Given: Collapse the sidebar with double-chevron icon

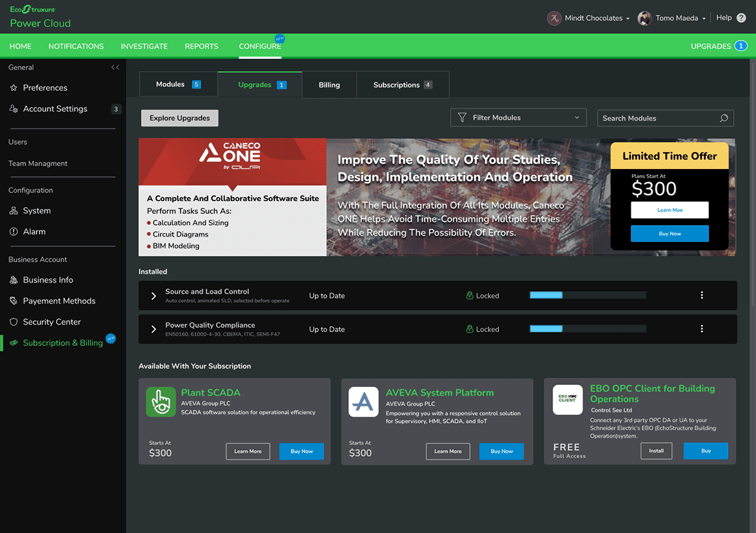Looking at the screenshot, I should [115, 67].
